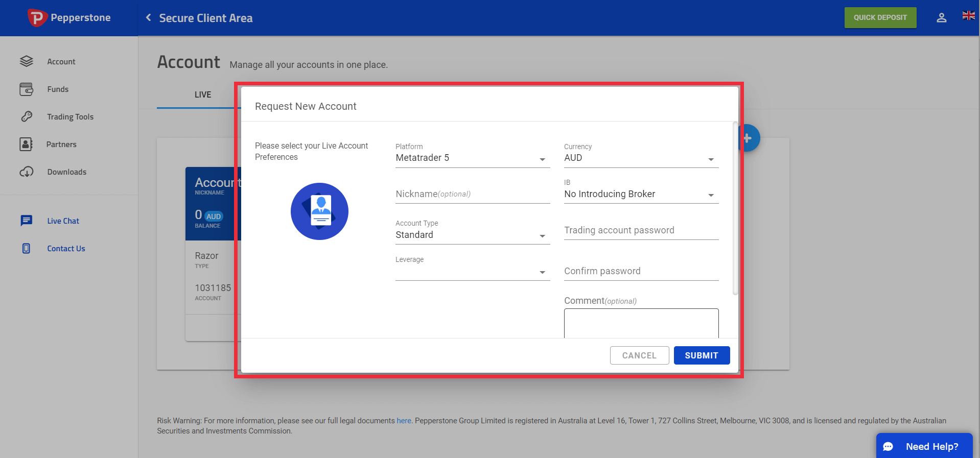The height and width of the screenshot is (458, 980).
Task: Click the Nickname optional input field
Action: 473,194
